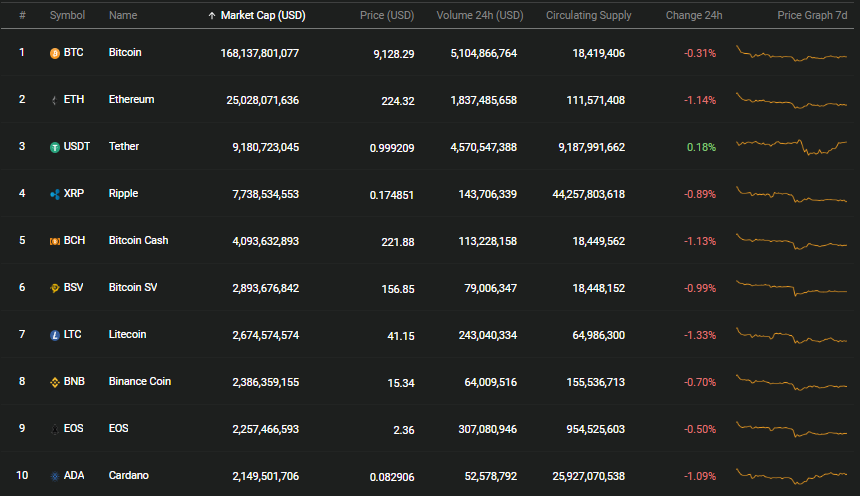
Task: Sort table by Circulating Supply header
Action: coord(589,15)
